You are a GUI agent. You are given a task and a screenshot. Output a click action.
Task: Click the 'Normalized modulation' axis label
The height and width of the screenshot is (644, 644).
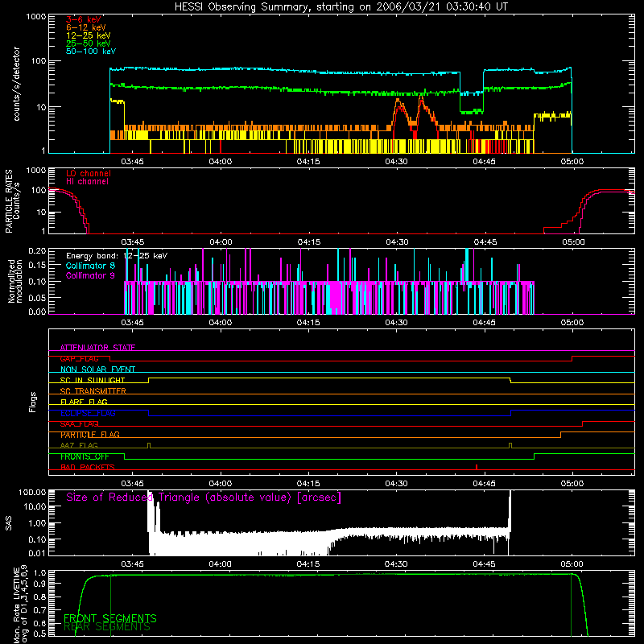(x=15, y=281)
